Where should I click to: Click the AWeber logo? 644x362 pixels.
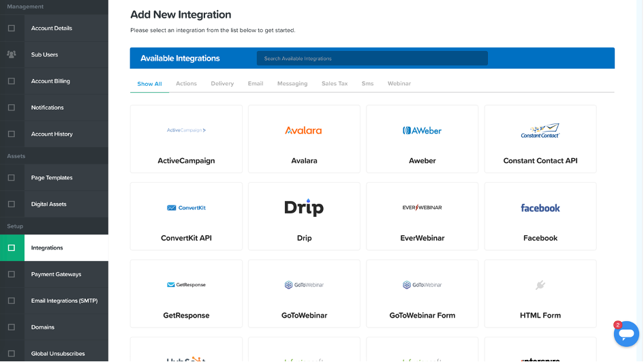422,131
